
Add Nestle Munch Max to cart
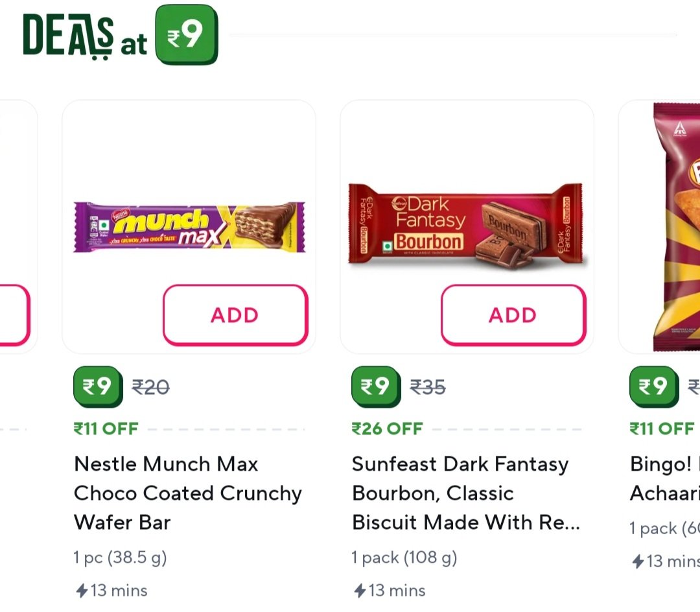tap(235, 315)
